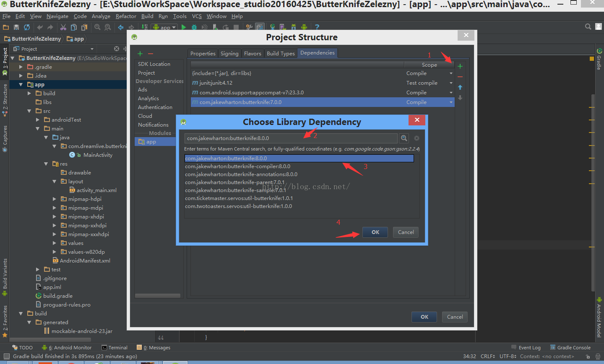The width and height of the screenshot is (604, 364).
Task: Click the Replace toolbar icon
Action: [107, 27]
